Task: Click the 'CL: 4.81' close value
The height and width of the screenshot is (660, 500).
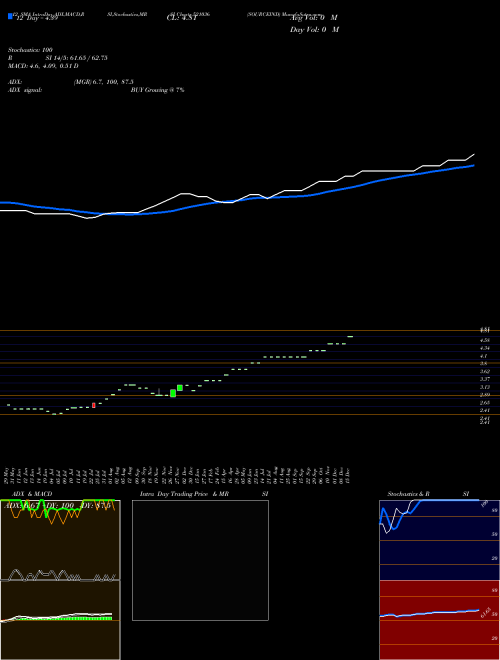Action: click(182, 18)
